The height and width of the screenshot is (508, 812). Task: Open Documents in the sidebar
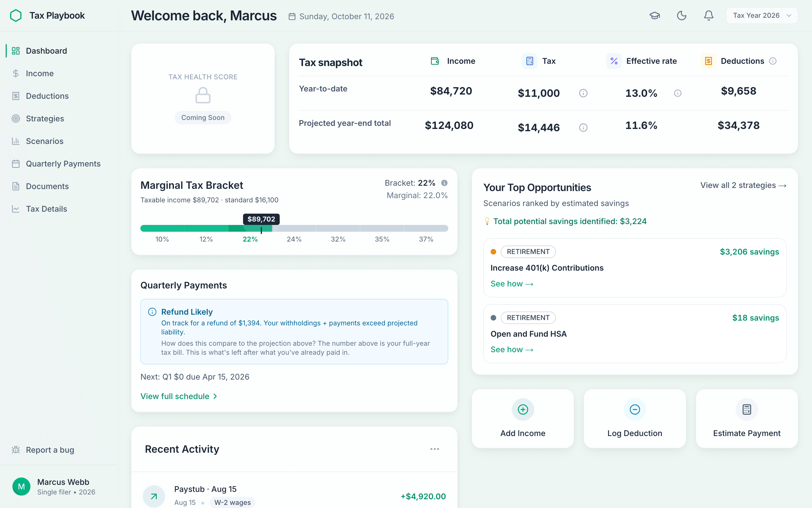59,186
